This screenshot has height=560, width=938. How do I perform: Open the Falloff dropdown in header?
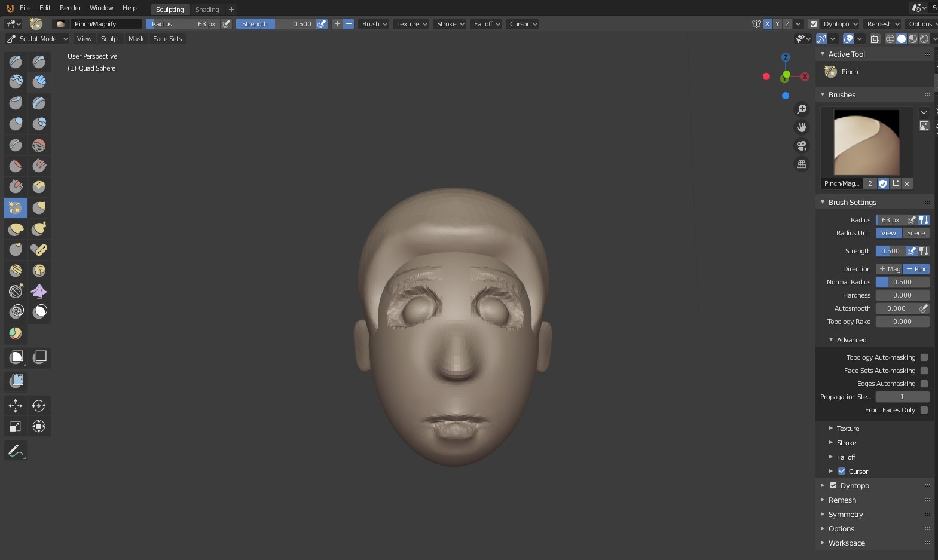[487, 24]
